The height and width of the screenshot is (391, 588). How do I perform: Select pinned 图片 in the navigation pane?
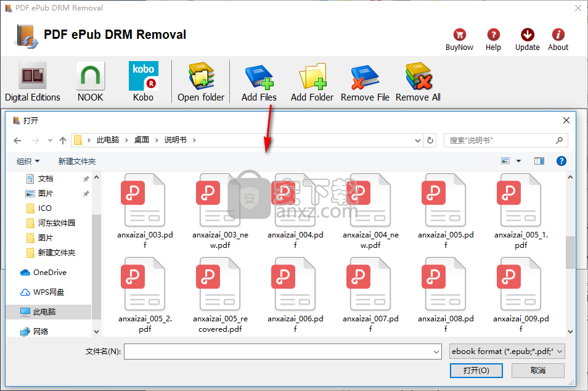point(46,194)
